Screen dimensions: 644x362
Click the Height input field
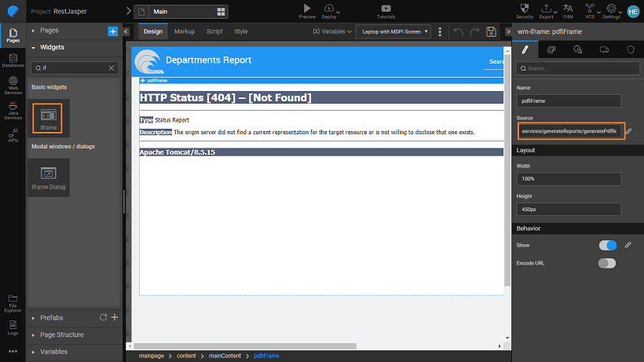point(569,209)
